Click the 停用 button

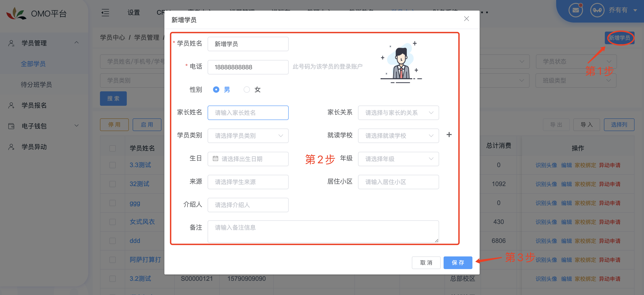click(x=114, y=125)
